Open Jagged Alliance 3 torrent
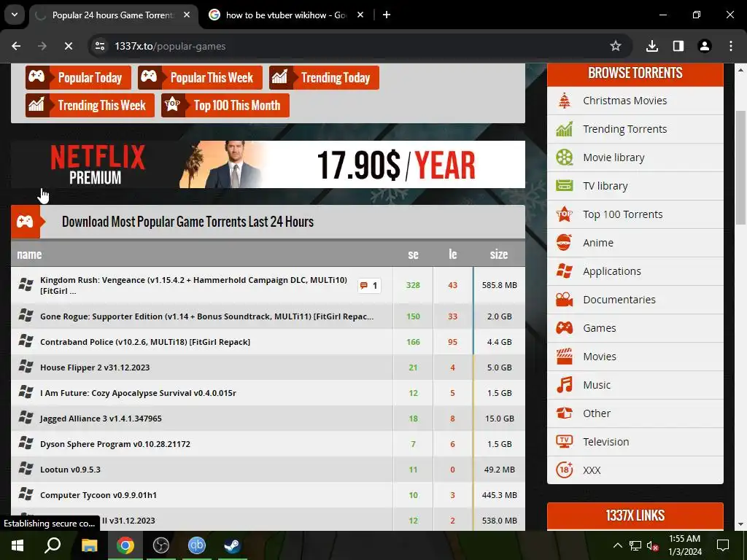This screenshot has width=747, height=560. [x=101, y=419]
